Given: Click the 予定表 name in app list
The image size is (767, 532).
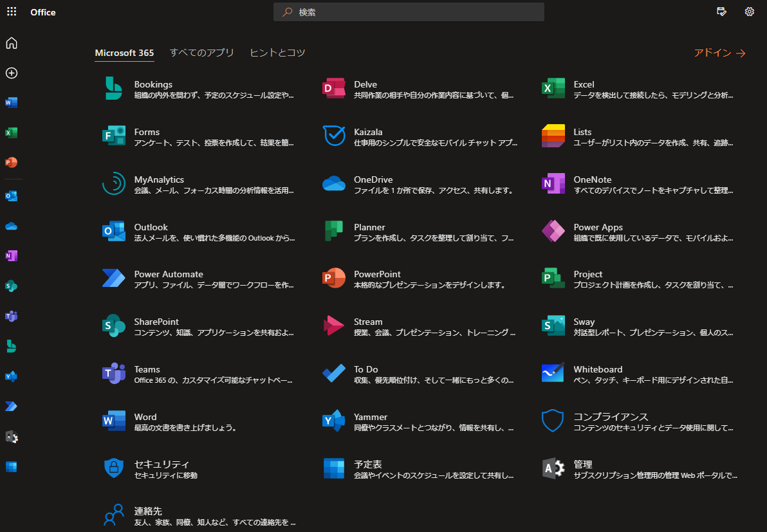Looking at the screenshot, I should [x=367, y=464].
